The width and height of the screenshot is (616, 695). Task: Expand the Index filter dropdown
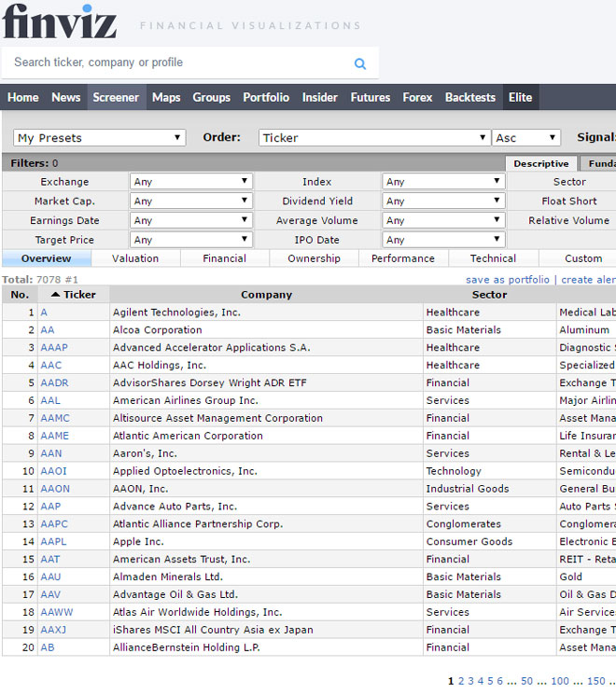click(443, 181)
